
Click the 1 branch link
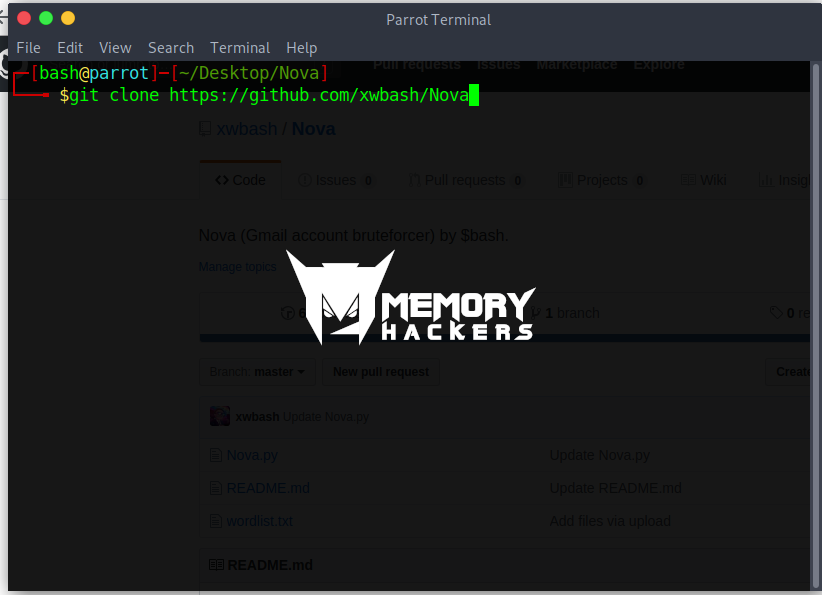click(565, 313)
